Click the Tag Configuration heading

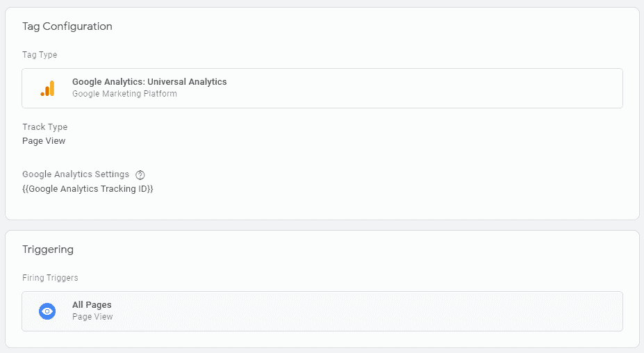[x=67, y=26]
